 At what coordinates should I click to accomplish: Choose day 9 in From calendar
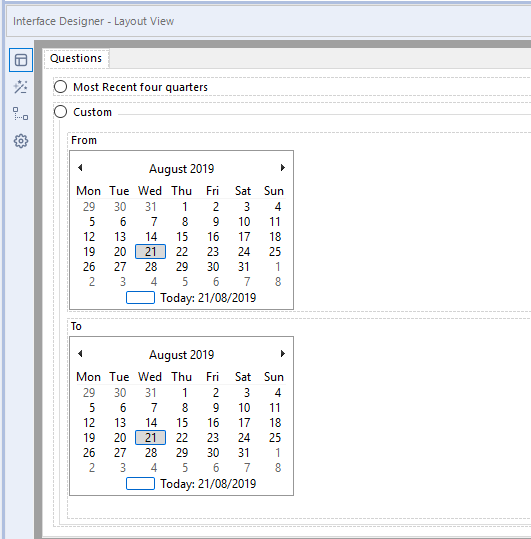216,222
